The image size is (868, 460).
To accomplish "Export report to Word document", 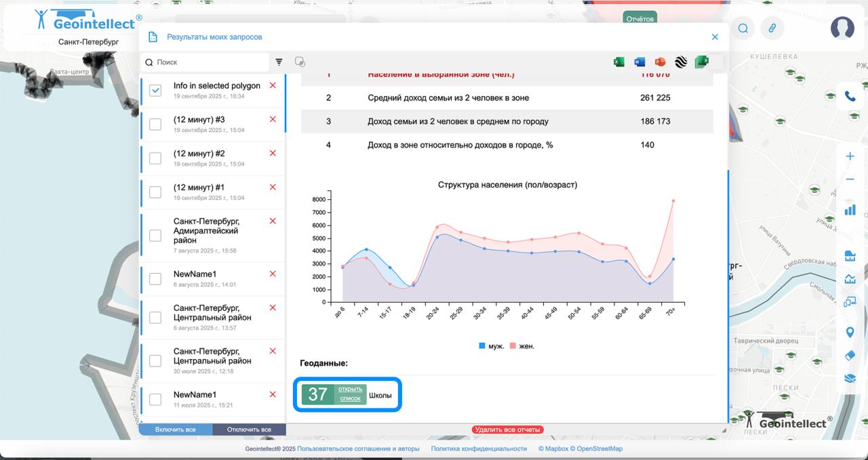I will click(x=639, y=62).
